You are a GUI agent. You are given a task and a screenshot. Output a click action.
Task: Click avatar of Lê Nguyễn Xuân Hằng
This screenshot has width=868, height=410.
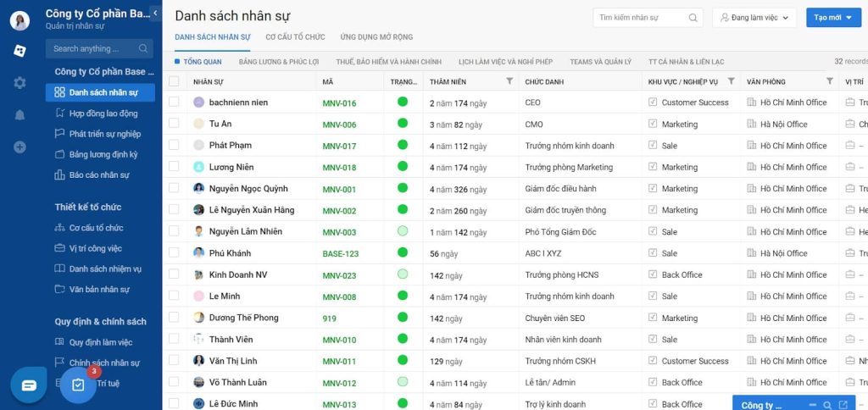(198, 210)
